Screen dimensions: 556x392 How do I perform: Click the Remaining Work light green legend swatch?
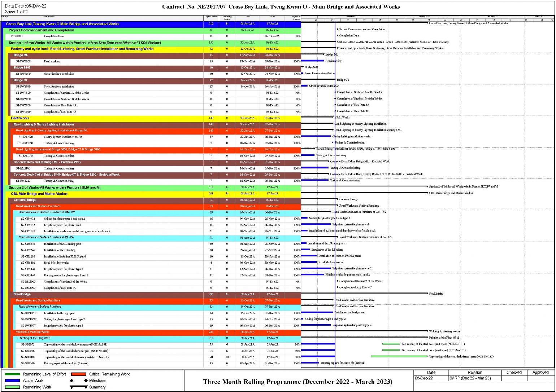pos(12,387)
